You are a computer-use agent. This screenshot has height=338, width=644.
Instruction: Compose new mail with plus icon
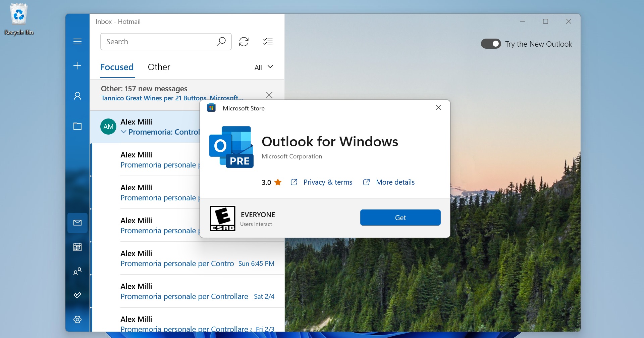click(x=77, y=65)
